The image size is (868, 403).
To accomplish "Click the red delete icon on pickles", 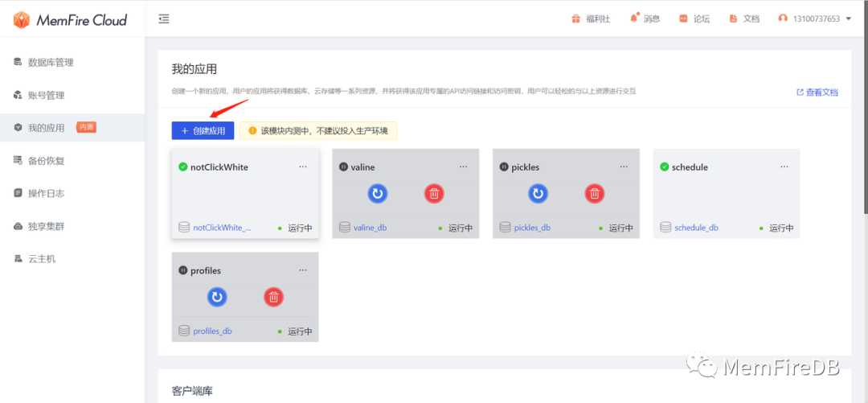I will coord(595,194).
